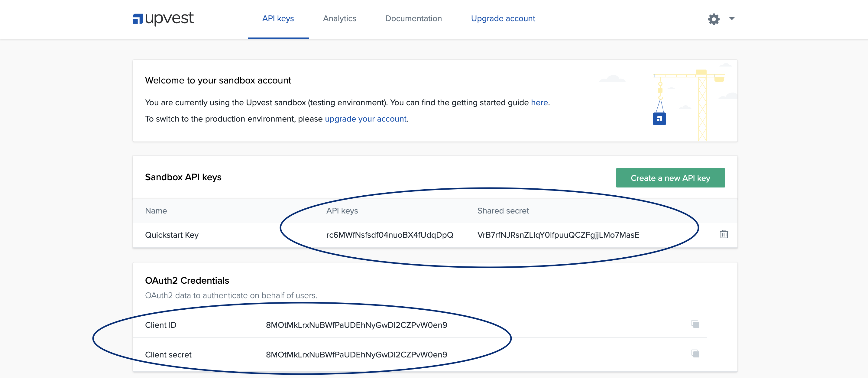Click the Shared secret column header
Image resolution: width=868 pixels, height=378 pixels.
click(x=503, y=211)
